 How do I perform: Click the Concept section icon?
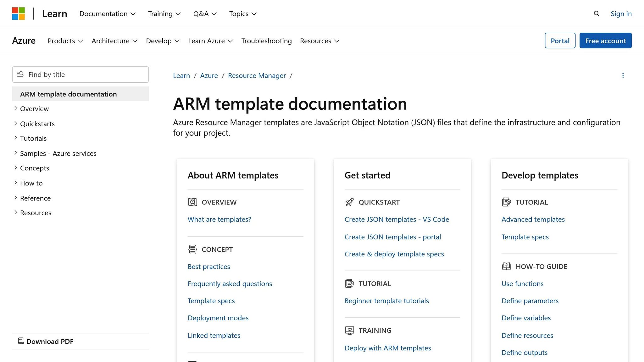point(192,249)
